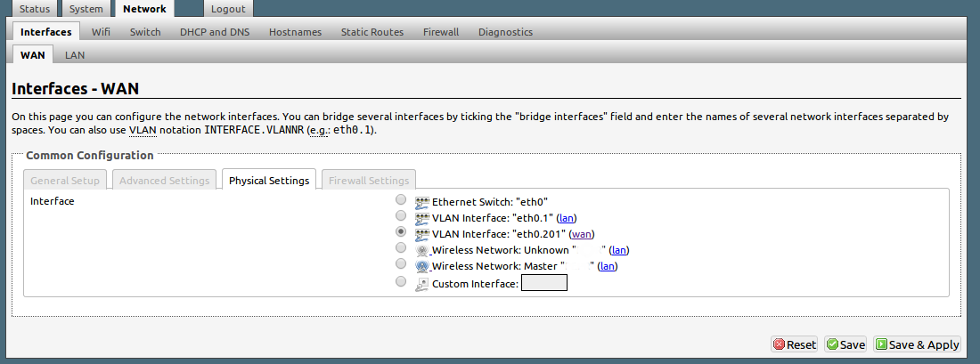
Task: Click the VLAN eth0.201 interface icon
Action: [x=422, y=234]
